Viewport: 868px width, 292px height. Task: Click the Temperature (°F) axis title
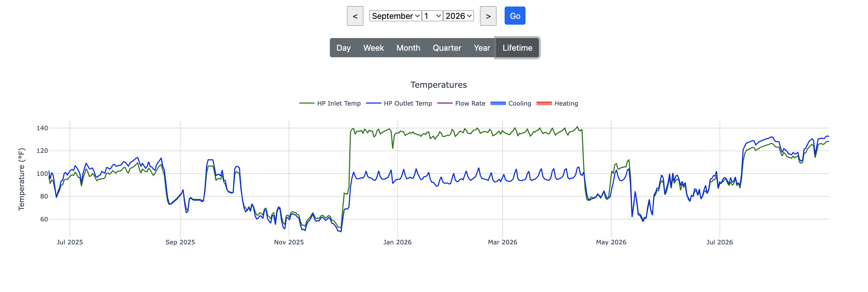click(22, 179)
